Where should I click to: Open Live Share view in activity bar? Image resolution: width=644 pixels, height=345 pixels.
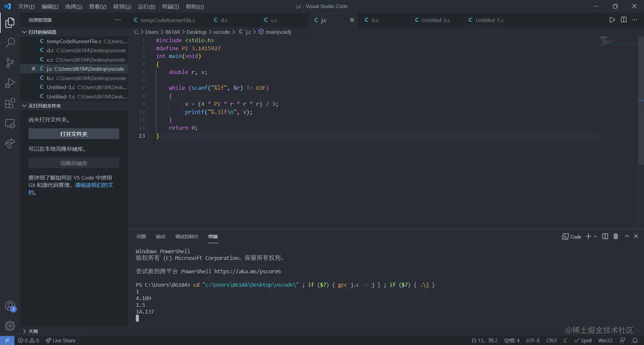[10, 143]
